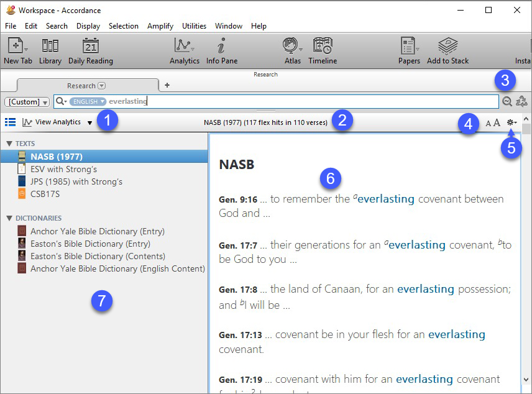Click the NASB (1977) book icon
The width and height of the screenshot is (532, 394).
pos(22,157)
